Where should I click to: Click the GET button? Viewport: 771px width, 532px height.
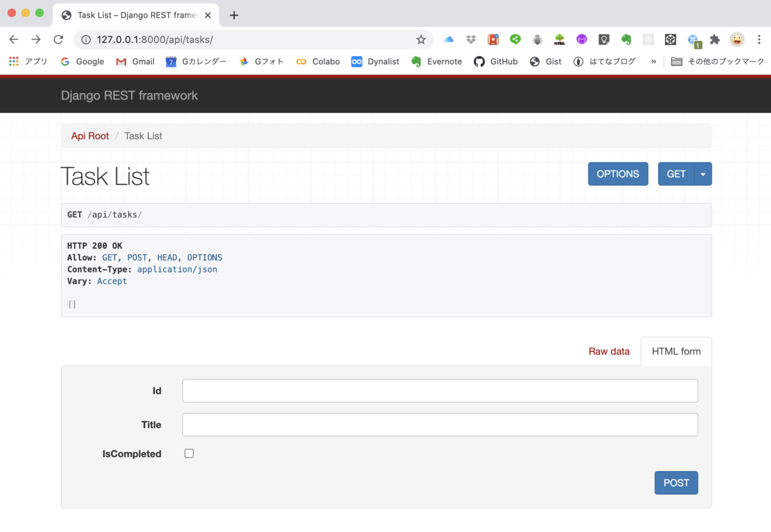point(676,174)
